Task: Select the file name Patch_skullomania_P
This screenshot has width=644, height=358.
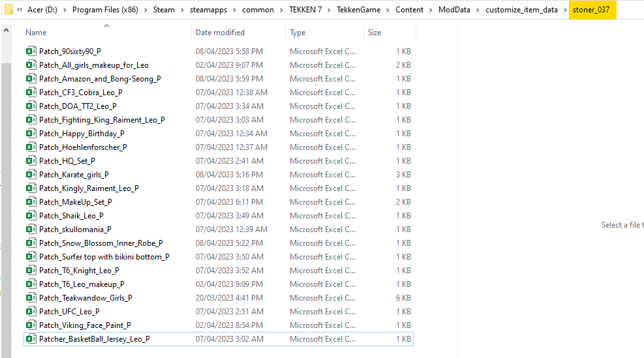Action: (75, 229)
